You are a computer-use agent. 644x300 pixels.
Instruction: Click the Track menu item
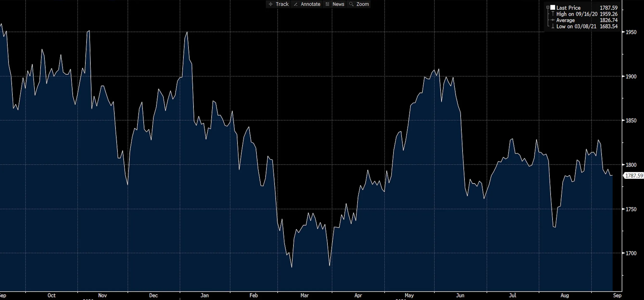[282, 4]
